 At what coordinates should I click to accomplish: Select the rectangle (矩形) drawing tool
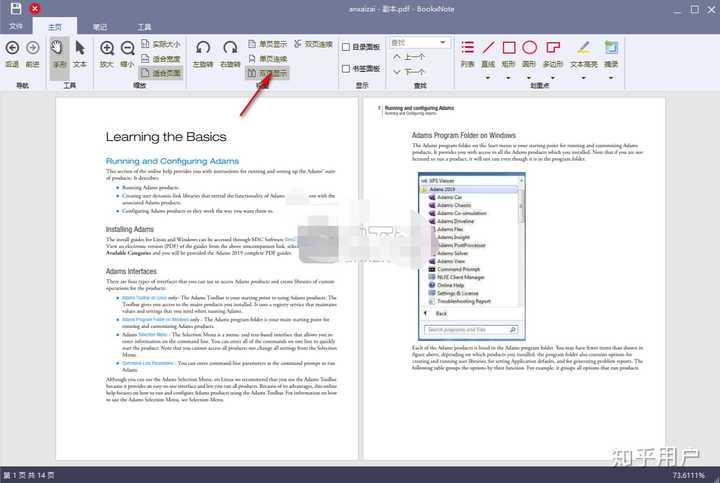[509, 54]
